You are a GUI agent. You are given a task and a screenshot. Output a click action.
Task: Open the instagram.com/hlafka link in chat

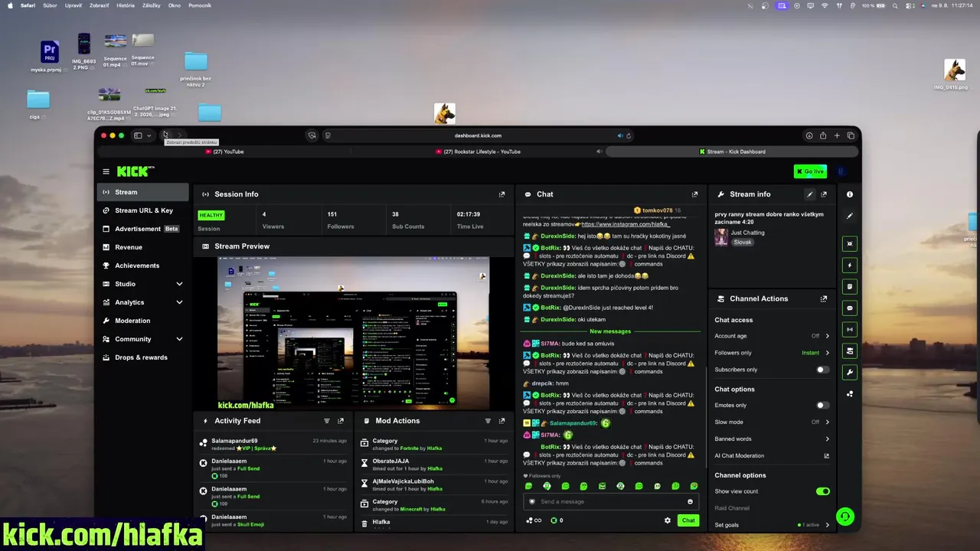click(x=626, y=224)
